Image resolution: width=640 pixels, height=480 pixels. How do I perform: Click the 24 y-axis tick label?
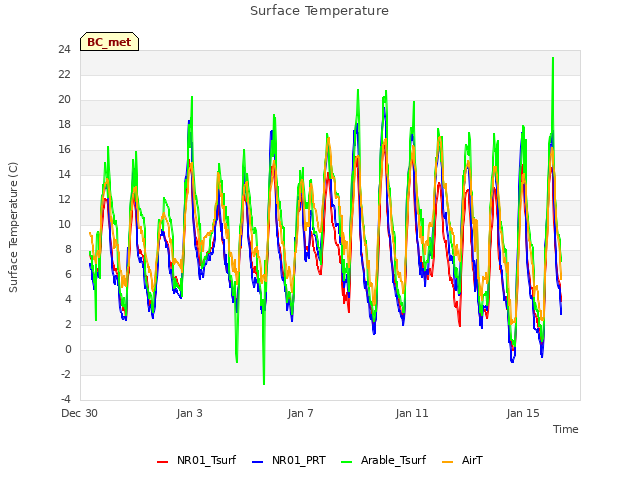click(x=64, y=50)
